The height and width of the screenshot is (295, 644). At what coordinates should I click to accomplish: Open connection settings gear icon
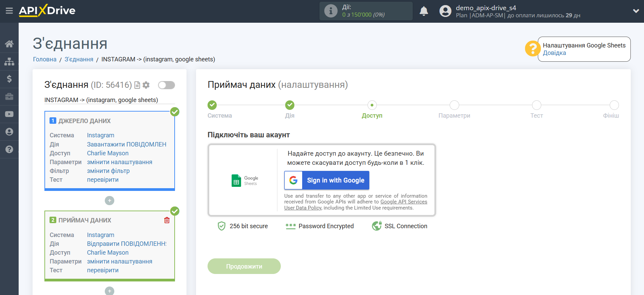pyautogui.click(x=146, y=85)
